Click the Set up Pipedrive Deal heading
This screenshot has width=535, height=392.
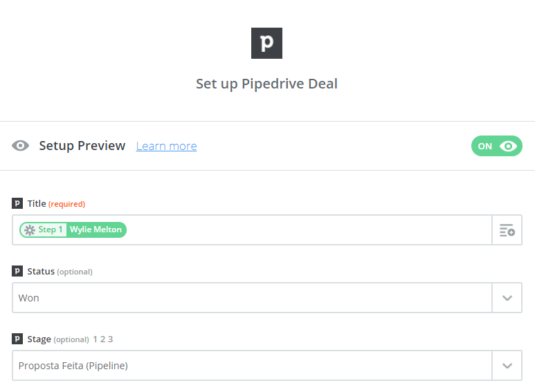[x=266, y=84]
